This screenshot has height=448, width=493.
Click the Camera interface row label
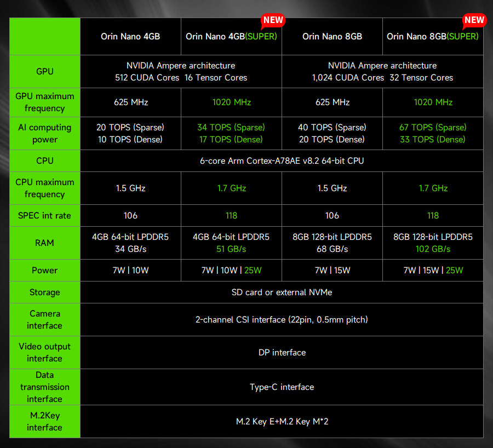pos(45,319)
